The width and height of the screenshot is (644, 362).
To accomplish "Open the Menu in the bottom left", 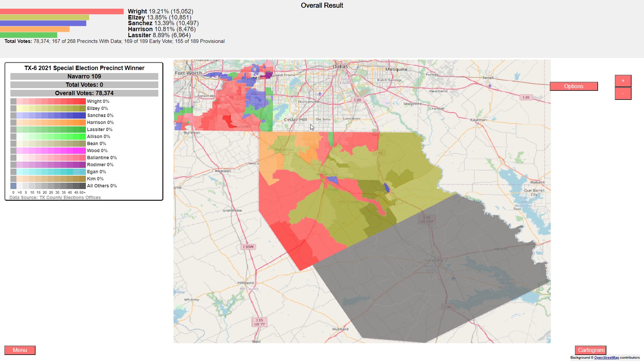I will (20, 350).
